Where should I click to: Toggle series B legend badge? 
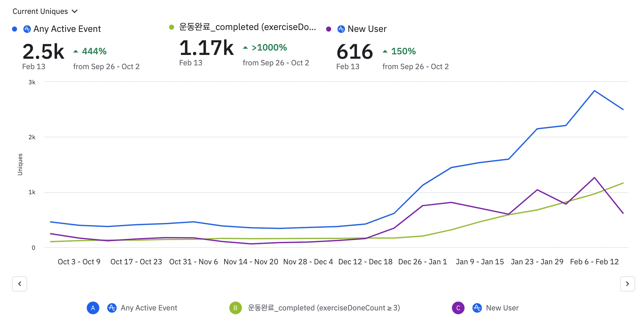coord(236,308)
